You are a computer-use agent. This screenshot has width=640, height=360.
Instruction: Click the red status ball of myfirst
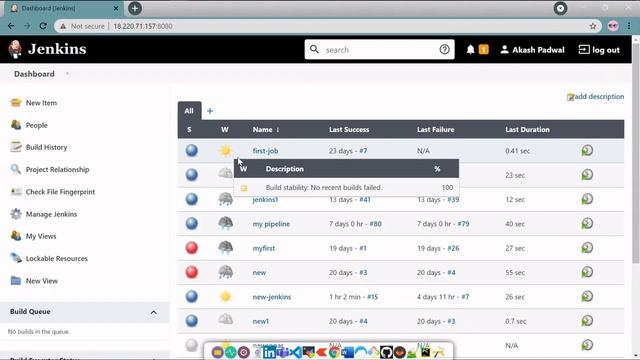click(x=191, y=248)
